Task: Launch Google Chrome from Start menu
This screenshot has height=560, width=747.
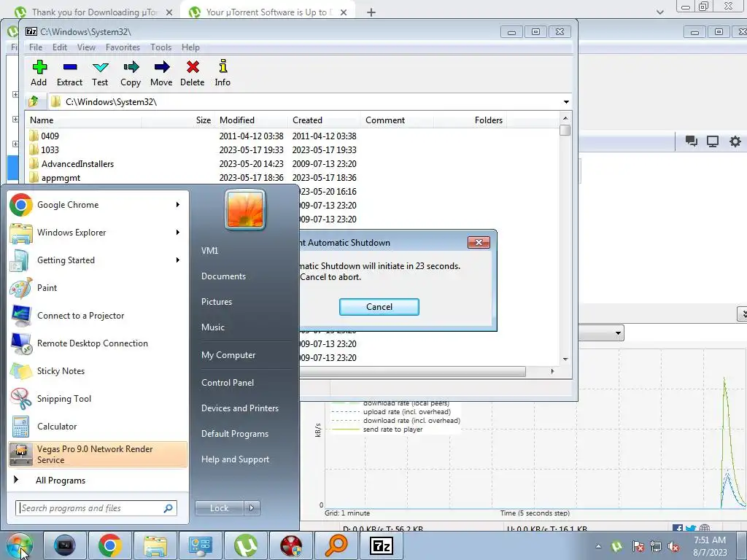Action: click(98, 205)
